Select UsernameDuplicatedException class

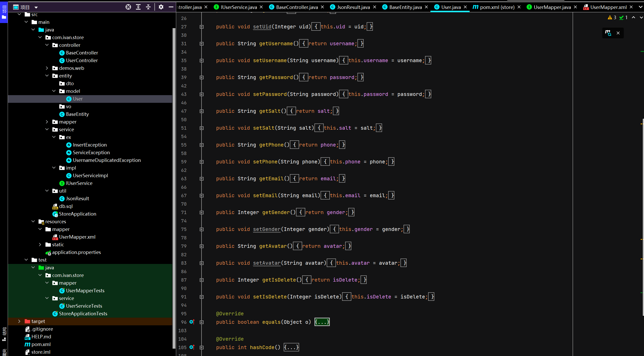click(107, 160)
